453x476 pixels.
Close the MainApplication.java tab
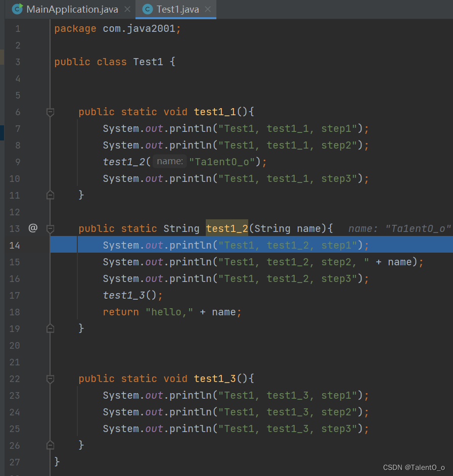coord(127,10)
